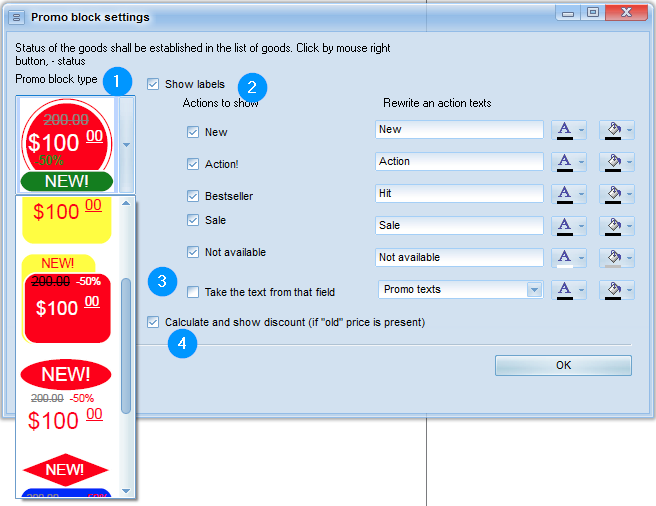The width and height of the screenshot is (656, 506).
Task: Uncheck the Bestseller checkbox
Action: click(193, 196)
